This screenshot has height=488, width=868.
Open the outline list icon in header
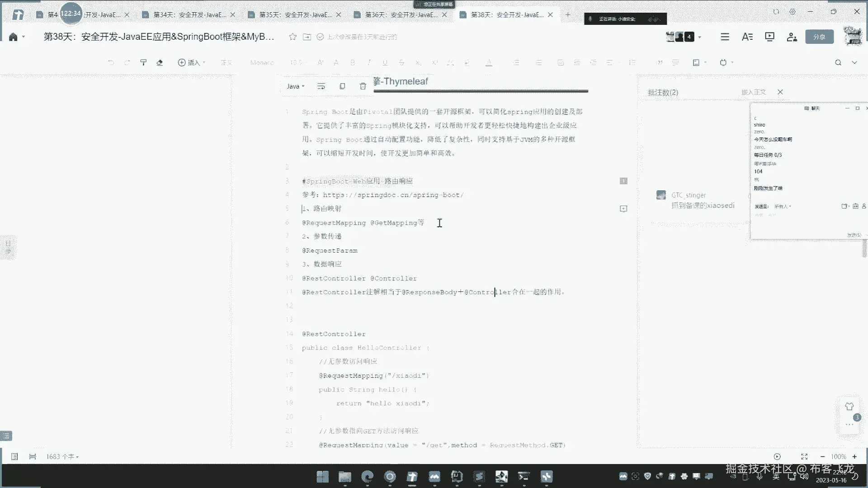725,37
